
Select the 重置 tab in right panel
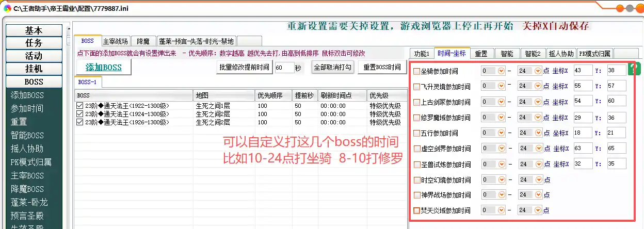[481, 53]
